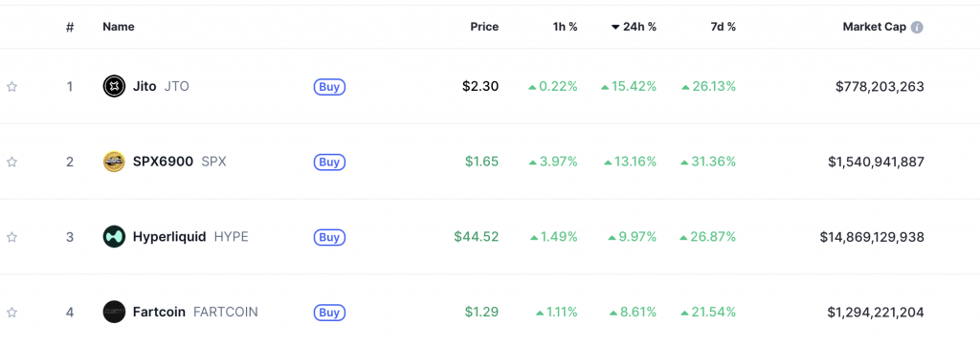This screenshot has width=980, height=347.
Task: Open the Hyperliquid HYPE coin page link
Action: click(x=190, y=237)
